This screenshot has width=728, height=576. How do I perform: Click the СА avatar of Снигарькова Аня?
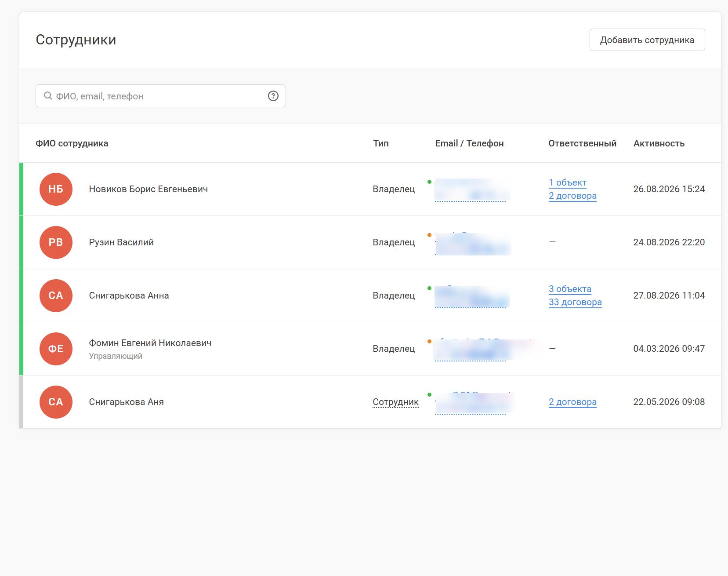pos(56,402)
